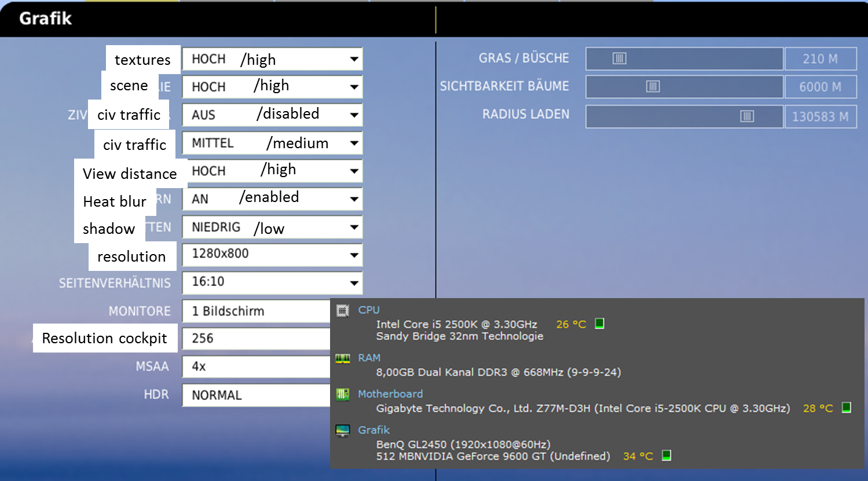868x481 pixels.
Task: Click the Gras / Büsche slider handle
Action: (x=620, y=58)
